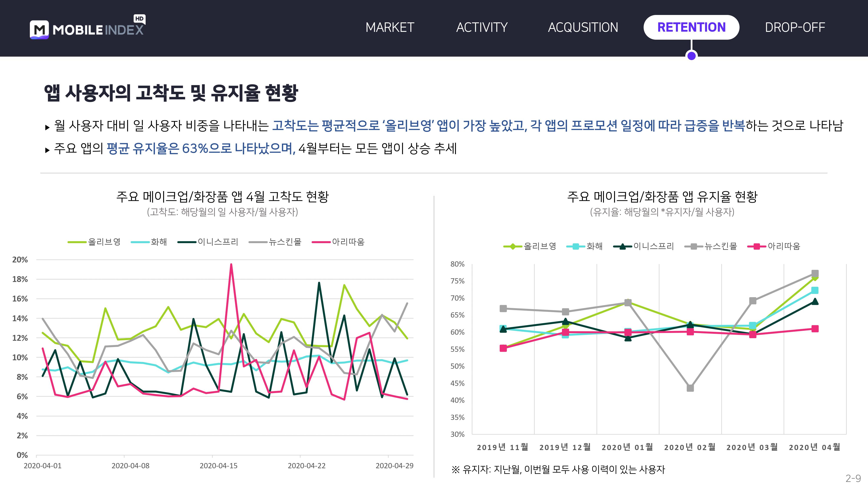Click subtitle (고착도: 해당월의 일 사용자/월 사용자)

[x=222, y=212]
